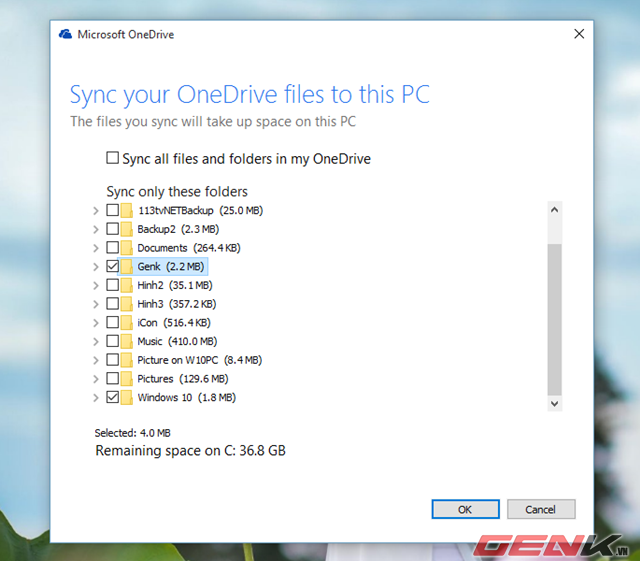Screen dimensions: 640x561
Task: Expand the Music folder tree
Action: (x=96, y=342)
